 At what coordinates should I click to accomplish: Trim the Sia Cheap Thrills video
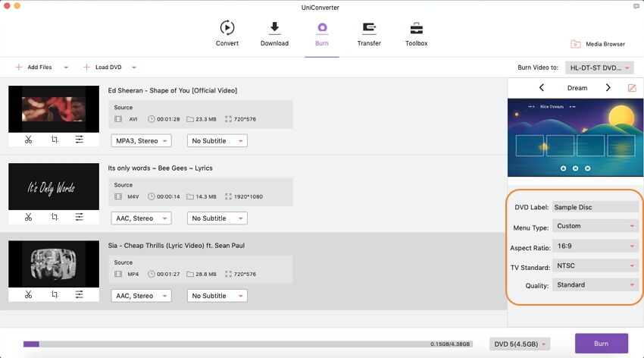[x=28, y=294]
